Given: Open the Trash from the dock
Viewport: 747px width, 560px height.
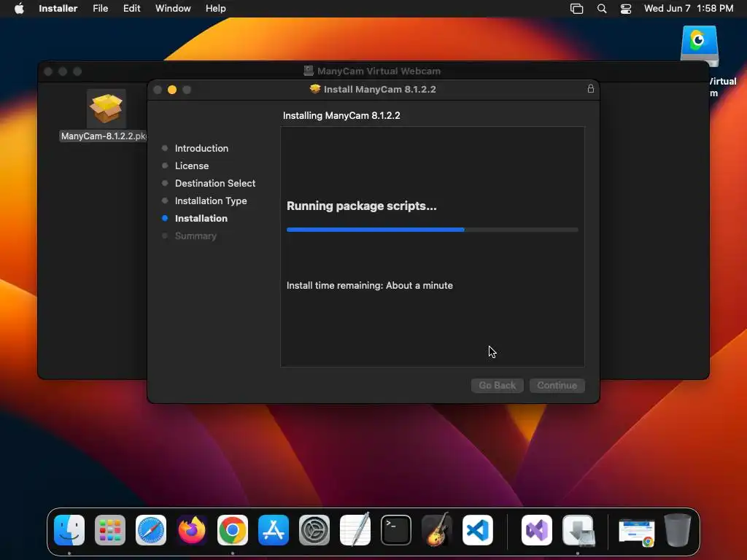Looking at the screenshot, I should pyautogui.click(x=678, y=530).
